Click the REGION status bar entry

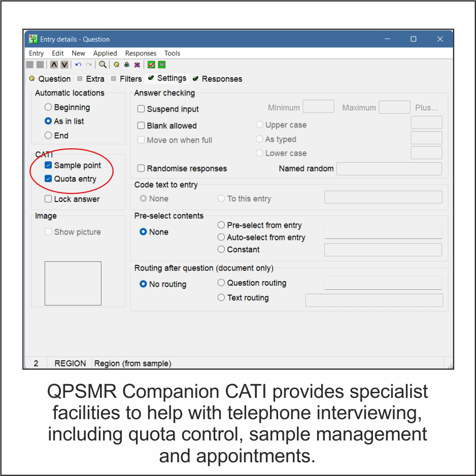[70, 363]
